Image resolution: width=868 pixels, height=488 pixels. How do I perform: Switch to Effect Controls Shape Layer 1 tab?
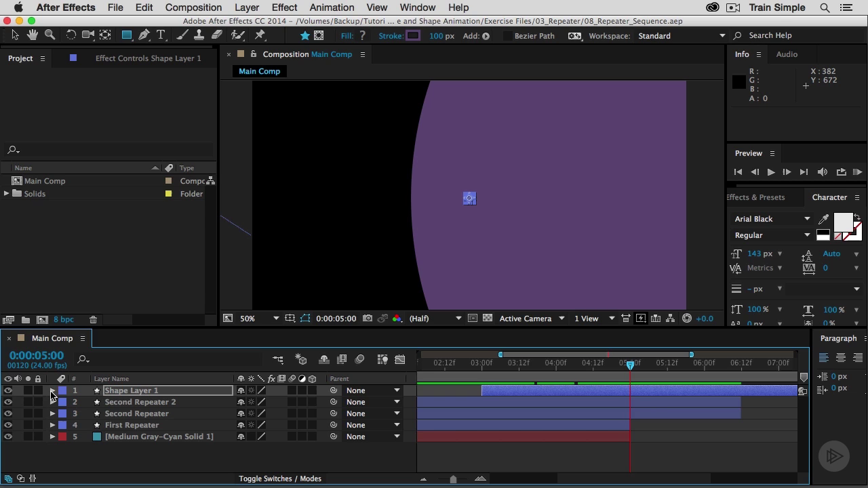pyautogui.click(x=148, y=58)
